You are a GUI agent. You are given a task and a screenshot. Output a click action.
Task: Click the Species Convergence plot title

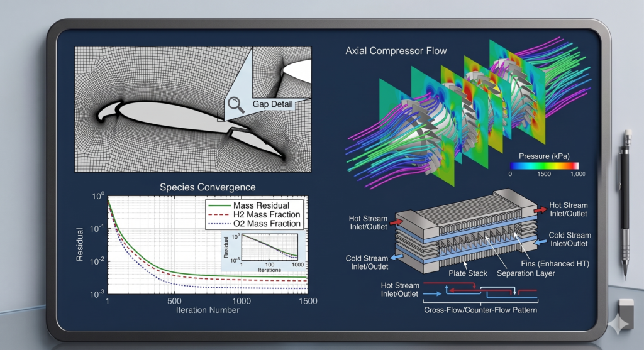pyautogui.click(x=208, y=187)
